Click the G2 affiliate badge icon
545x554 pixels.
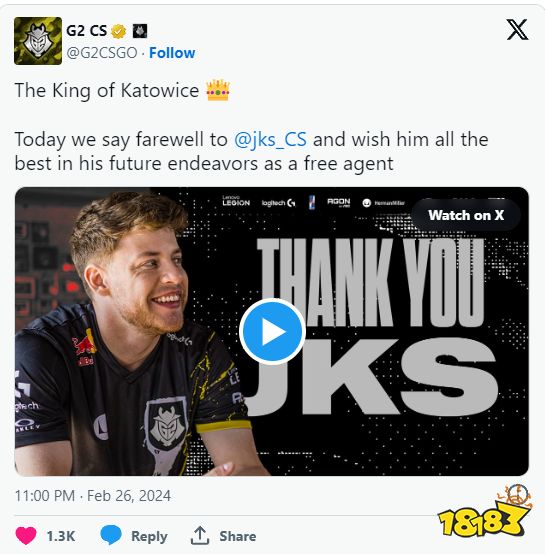tap(140, 31)
